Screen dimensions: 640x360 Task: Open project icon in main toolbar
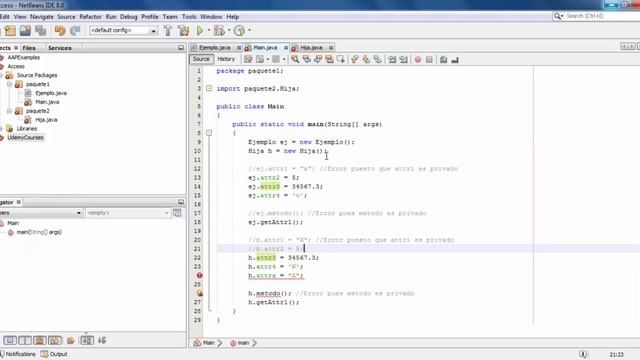point(25,31)
